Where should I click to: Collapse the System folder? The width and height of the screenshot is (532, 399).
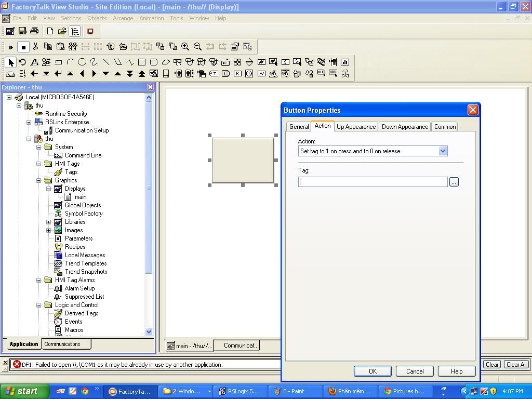point(38,147)
